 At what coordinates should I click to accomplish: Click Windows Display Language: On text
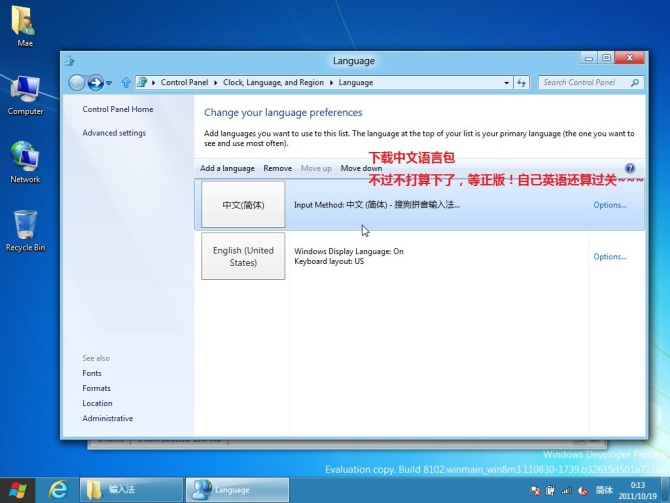tap(349, 251)
